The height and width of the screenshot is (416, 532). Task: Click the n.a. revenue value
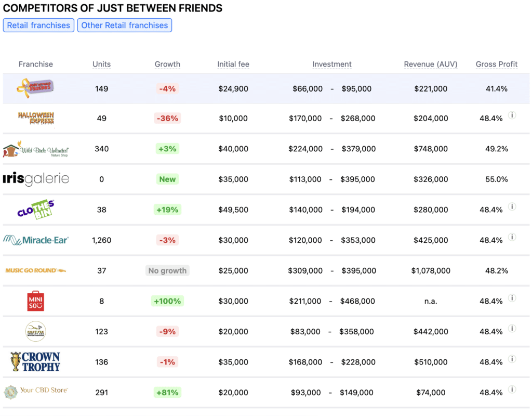pos(431,301)
